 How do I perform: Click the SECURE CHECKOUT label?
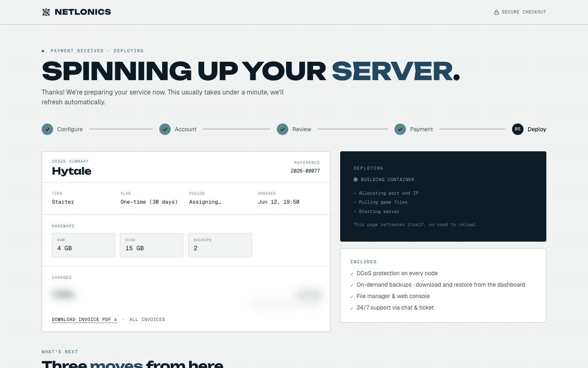524,12
